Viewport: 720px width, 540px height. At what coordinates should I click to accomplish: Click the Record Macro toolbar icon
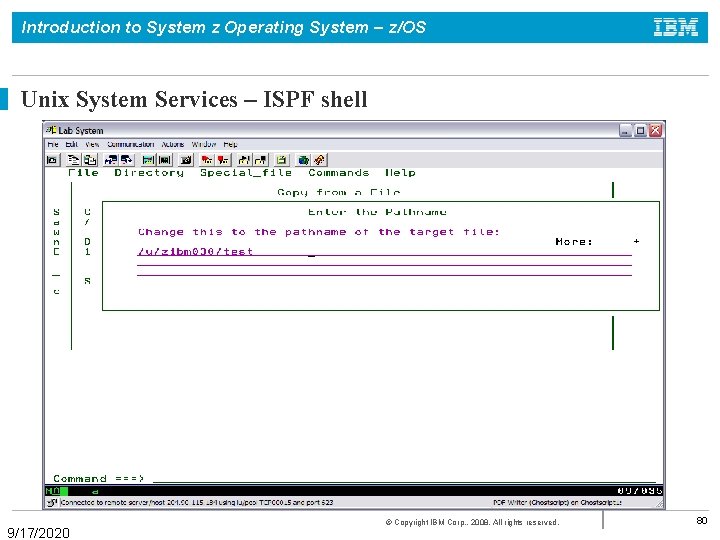click(207, 160)
